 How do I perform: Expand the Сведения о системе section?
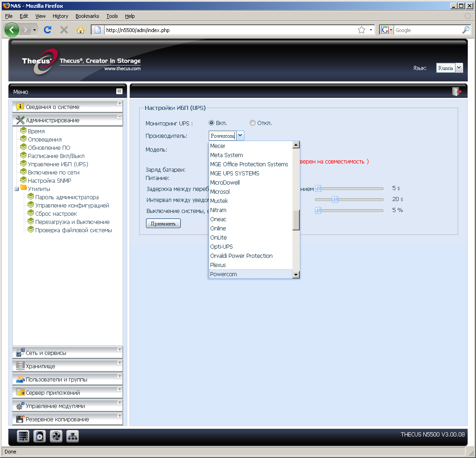(119, 103)
